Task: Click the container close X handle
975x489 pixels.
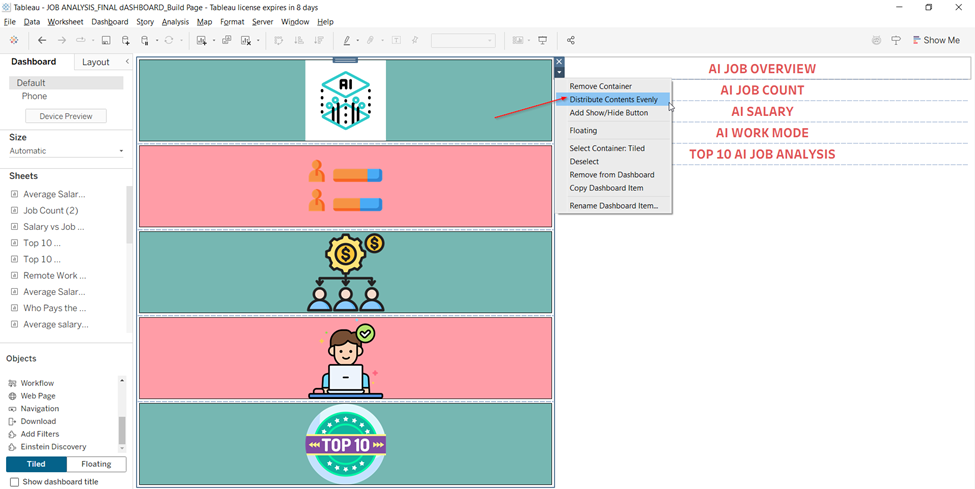Action: pos(559,62)
